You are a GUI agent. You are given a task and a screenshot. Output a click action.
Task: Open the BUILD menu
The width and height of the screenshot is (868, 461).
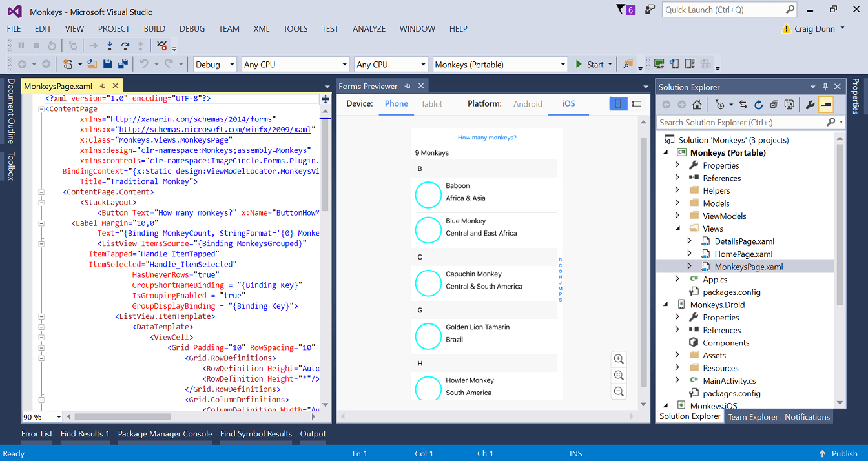click(154, 28)
